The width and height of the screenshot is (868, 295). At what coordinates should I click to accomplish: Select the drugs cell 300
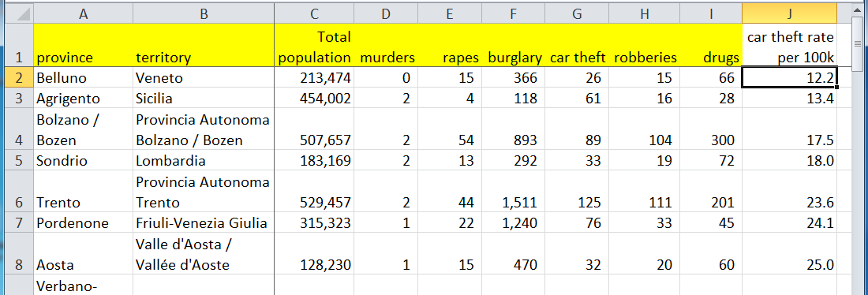pyautogui.click(x=711, y=129)
